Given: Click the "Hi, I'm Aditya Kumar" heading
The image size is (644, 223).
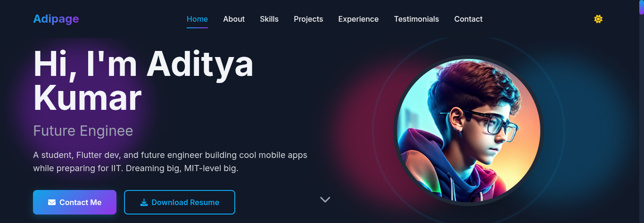Looking at the screenshot, I should point(143,81).
